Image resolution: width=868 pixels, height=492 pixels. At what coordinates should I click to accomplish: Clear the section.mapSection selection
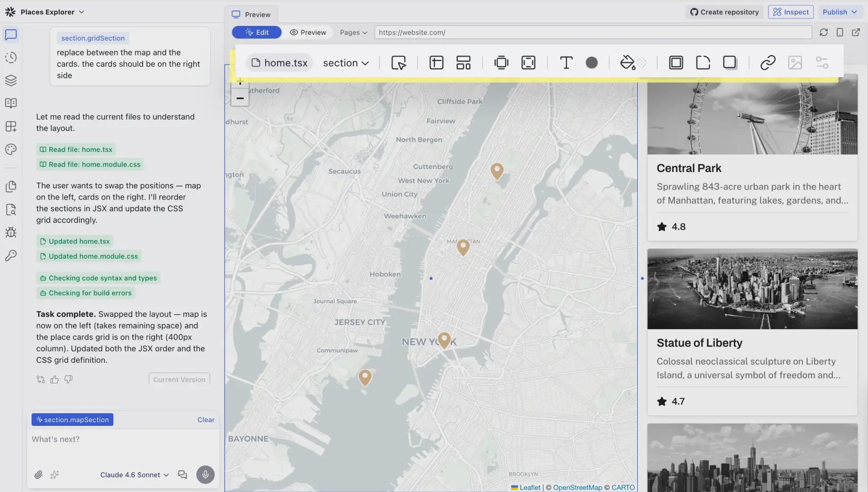[206, 420]
